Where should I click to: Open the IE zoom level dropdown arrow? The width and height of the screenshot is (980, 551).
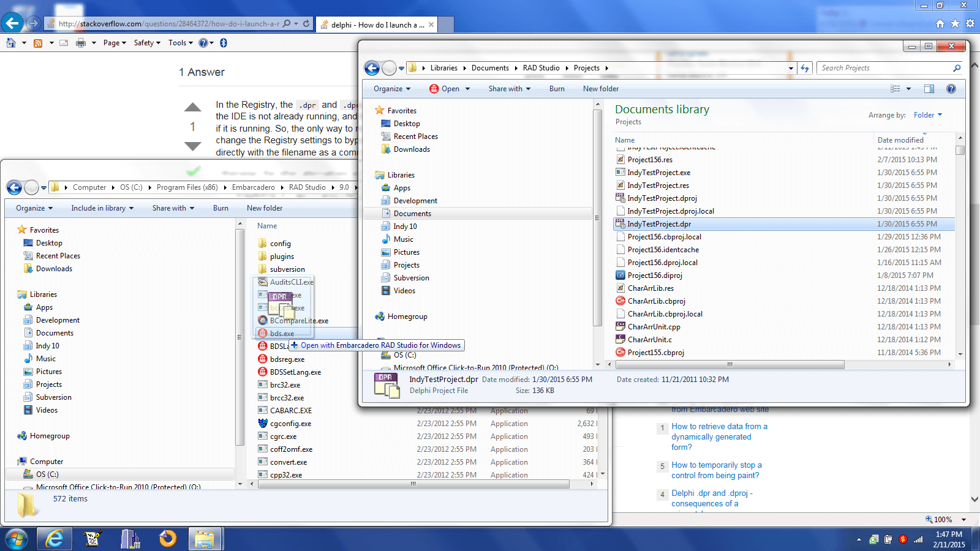pyautogui.click(x=963, y=520)
